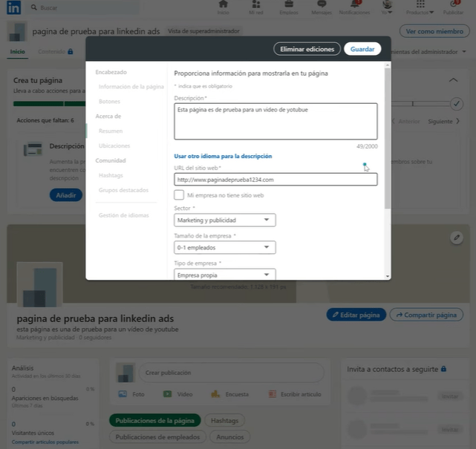
Task: Open the Tipo de empresa dropdown
Action: pyautogui.click(x=225, y=275)
